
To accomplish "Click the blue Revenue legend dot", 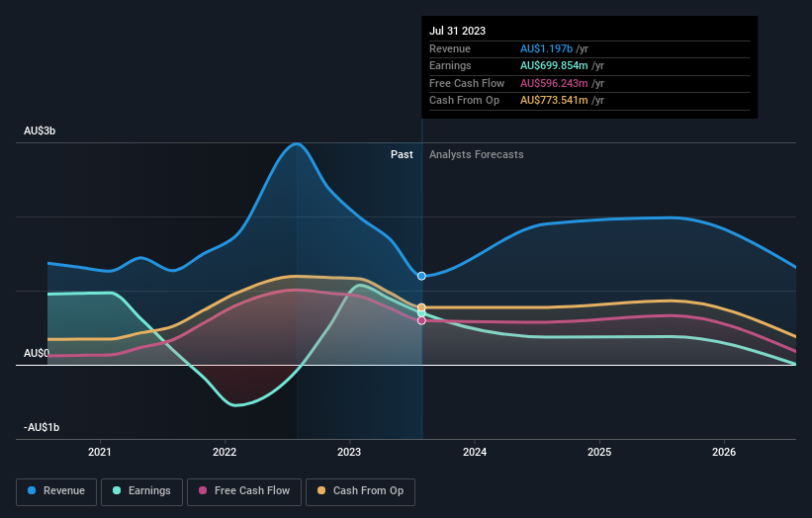I will click(32, 490).
